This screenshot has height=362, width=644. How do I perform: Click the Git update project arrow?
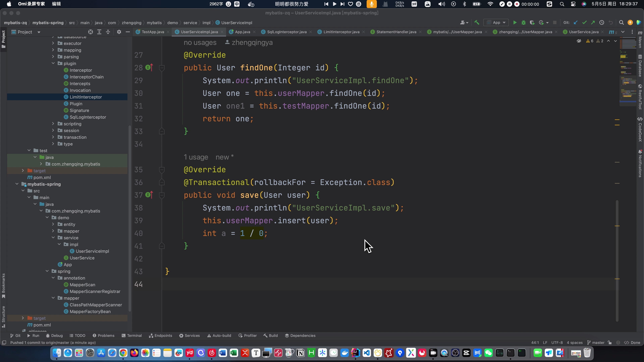pos(576,23)
